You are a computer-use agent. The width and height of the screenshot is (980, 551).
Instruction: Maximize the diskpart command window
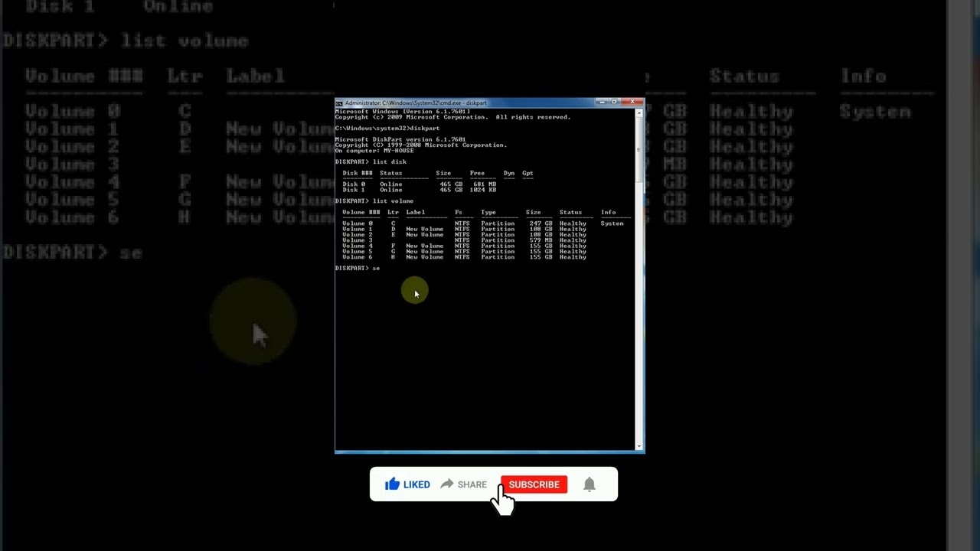614,102
